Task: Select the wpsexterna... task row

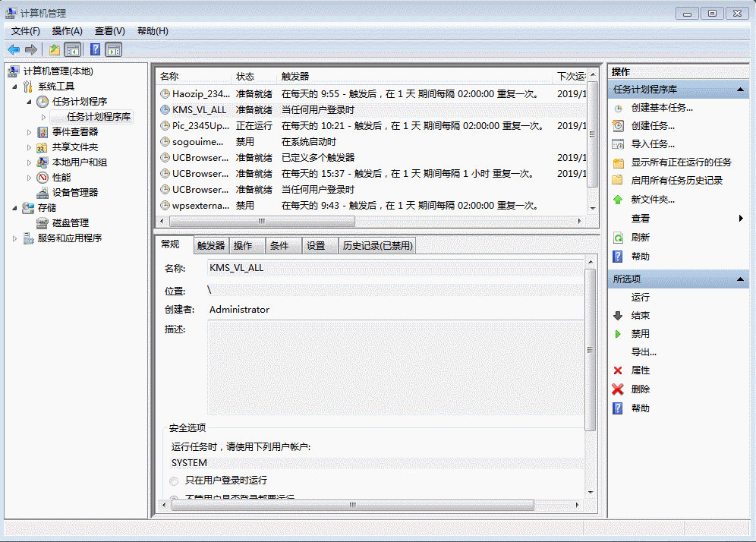Action: (371, 206)
